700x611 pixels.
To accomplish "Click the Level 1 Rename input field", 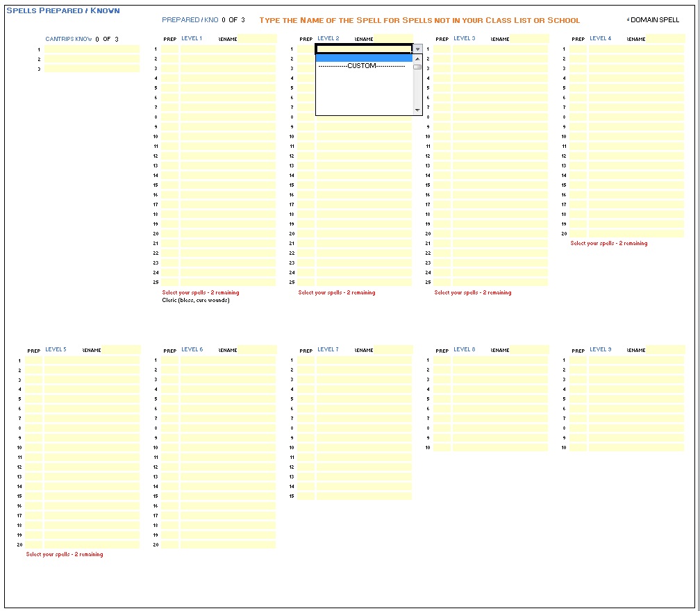I will click(x=257, y=39).
